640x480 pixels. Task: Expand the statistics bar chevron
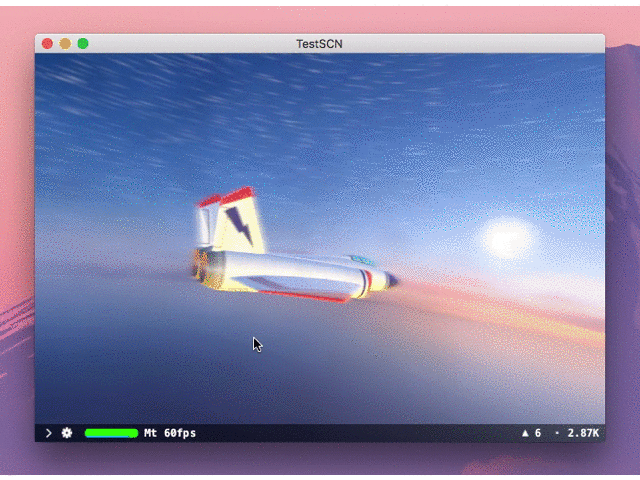[x=49, y=433]
